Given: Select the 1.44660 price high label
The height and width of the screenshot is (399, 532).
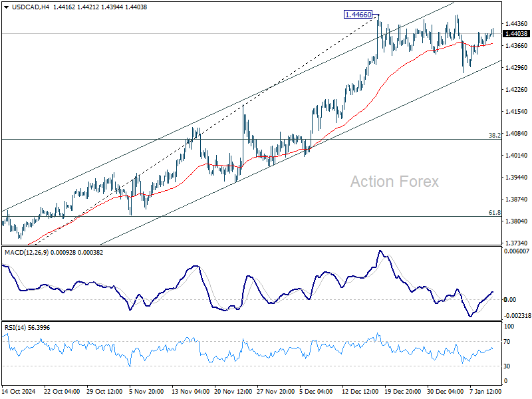Looking at the screenshot, I should [x=358, y=15].
